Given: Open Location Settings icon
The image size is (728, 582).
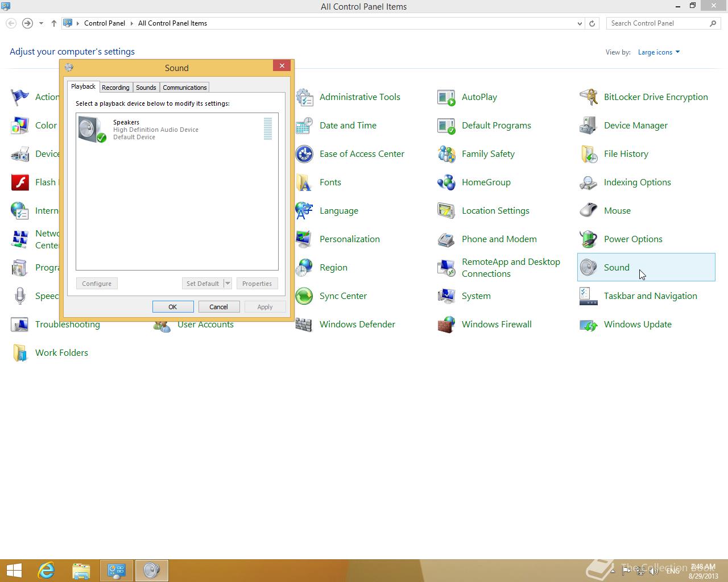Looking at the screenshot, I should pos(446,211).
